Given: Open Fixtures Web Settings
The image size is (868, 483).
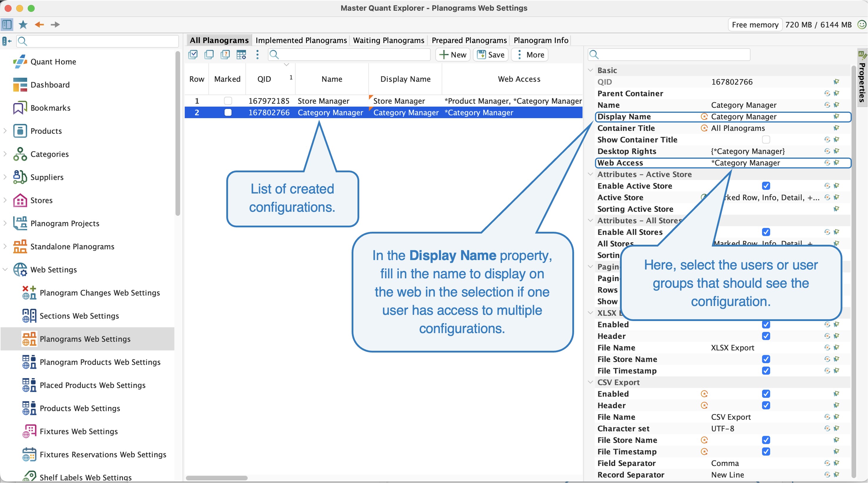Looking at the screenshot, I should (x=79, y=431).
